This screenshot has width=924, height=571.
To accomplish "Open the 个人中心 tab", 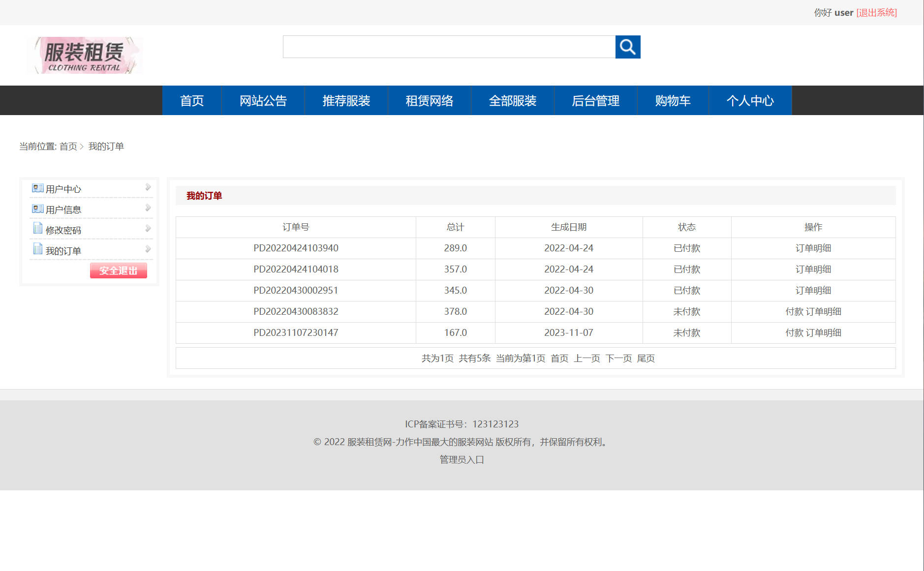I will tap(750, 100).
